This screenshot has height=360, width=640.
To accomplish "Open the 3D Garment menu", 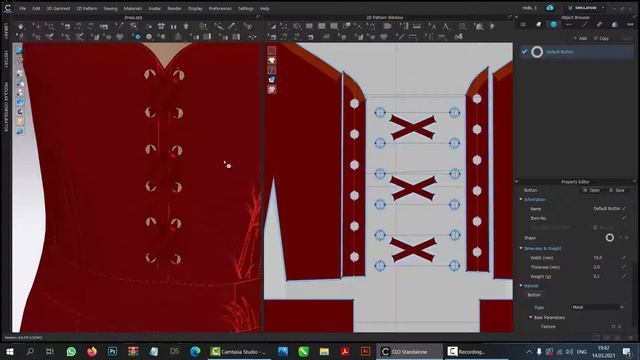I will tap(58, 8).
